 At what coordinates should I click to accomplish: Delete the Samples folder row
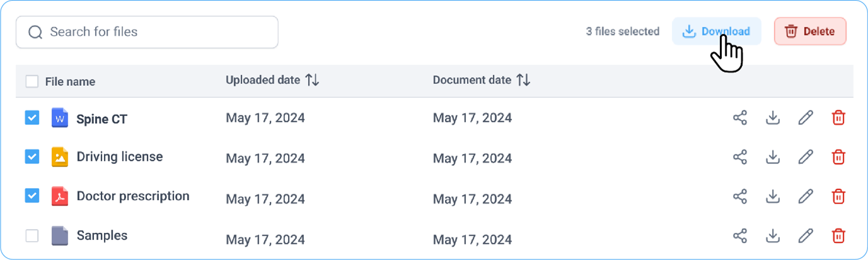838,236
